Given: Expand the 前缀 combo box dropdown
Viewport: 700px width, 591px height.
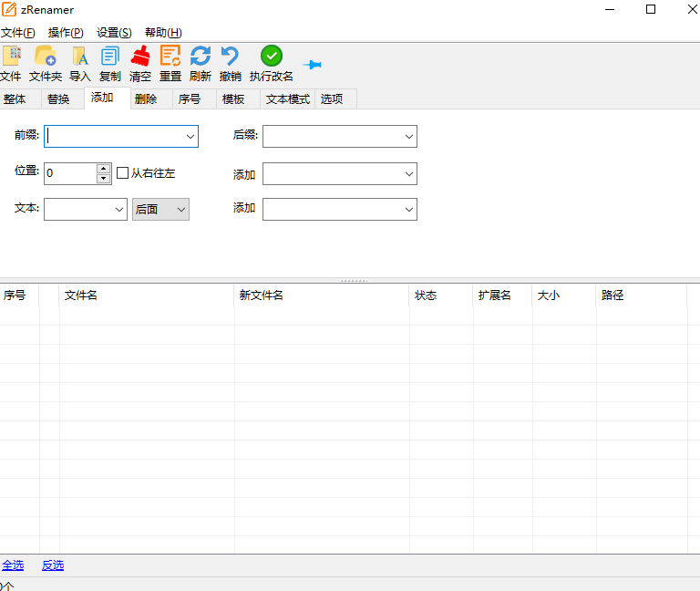Looking at the screenshot, I should click(190, 137).
